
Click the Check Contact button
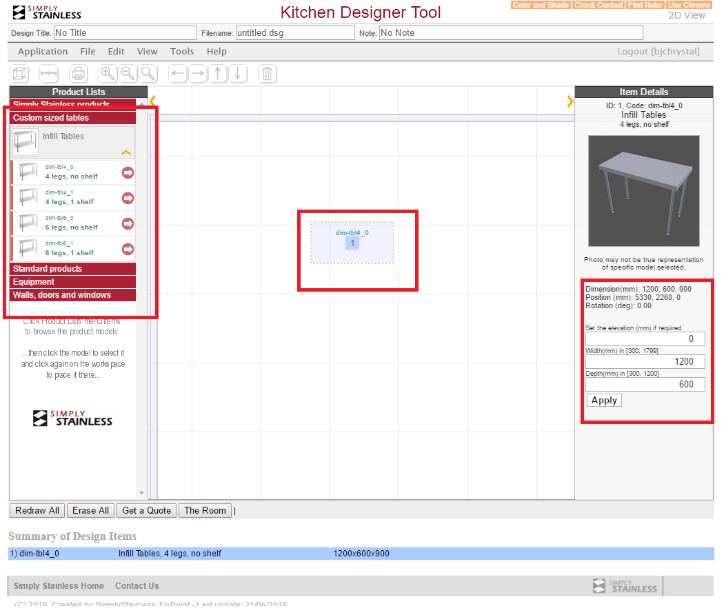click(598, 5)
